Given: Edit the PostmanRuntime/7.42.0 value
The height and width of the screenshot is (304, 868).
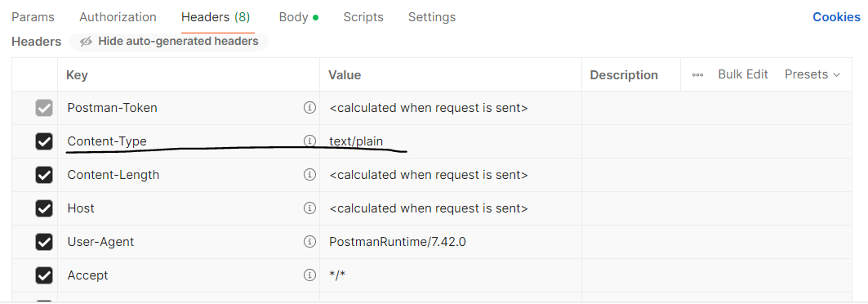Looking at the screenshot, I should tap(451, 242).
